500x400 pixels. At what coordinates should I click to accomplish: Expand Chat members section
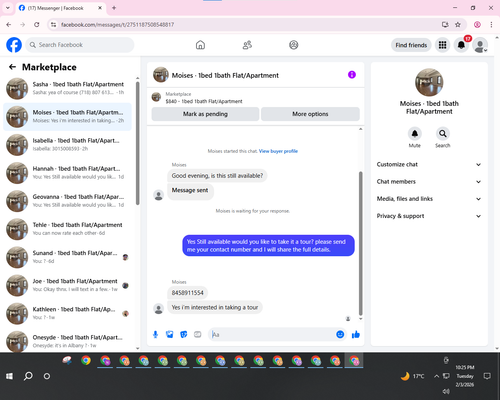click(x=429, y=182)
